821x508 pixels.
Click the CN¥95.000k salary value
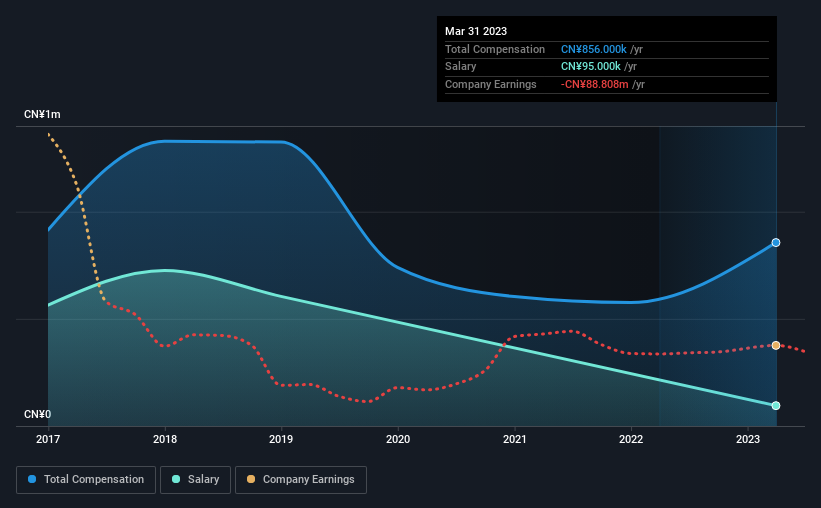tap(591, 67)
